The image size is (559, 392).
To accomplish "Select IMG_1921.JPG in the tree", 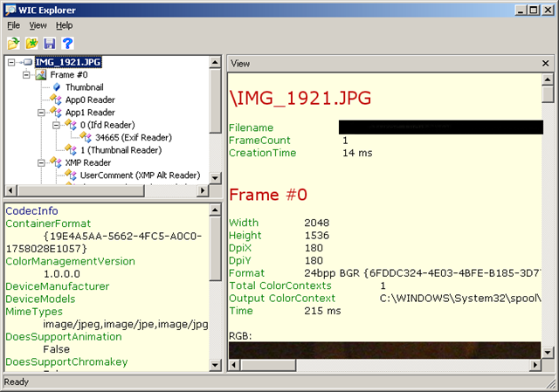I will pyautogui.click(x=68, y=62).
